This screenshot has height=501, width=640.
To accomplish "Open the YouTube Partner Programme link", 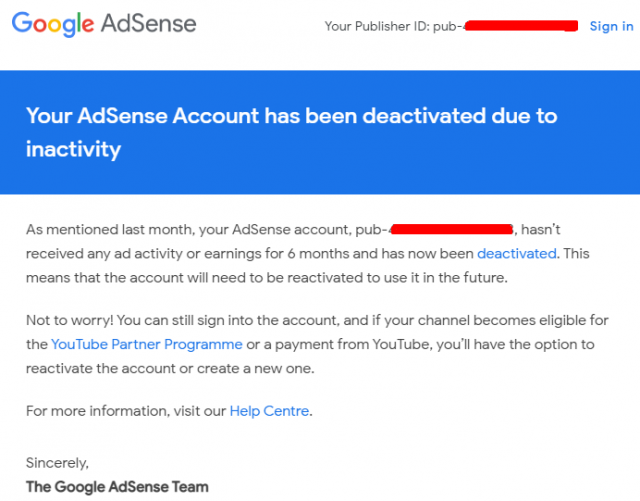I will point(147,344).
